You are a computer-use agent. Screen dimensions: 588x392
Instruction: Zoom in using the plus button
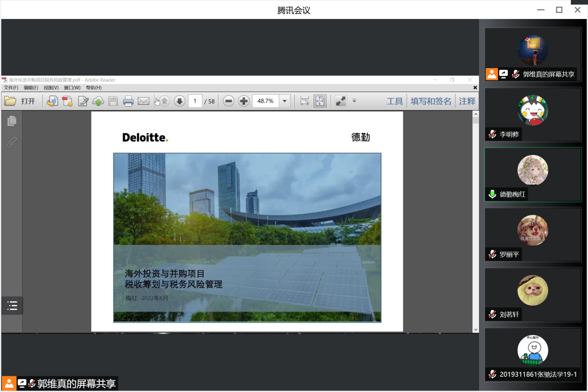point(244,101)
